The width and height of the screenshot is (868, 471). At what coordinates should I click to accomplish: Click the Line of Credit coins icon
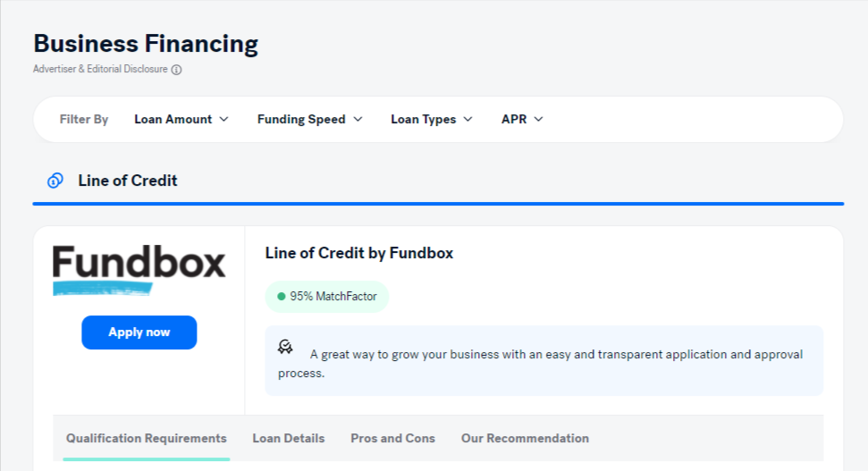55,181
